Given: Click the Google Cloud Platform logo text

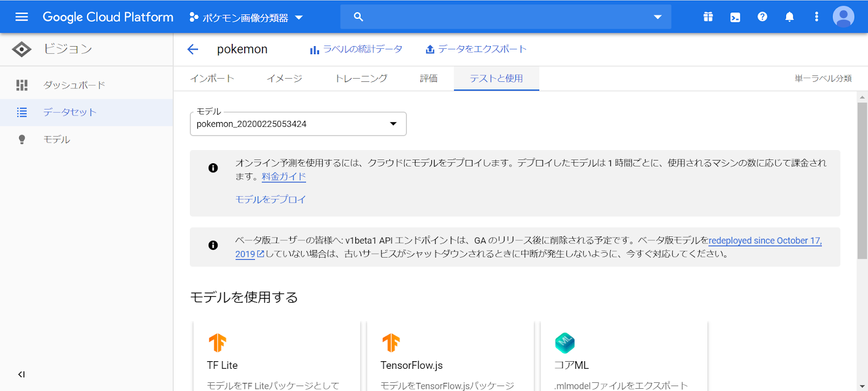Looking at the screenshot, I should tap(108, 17).
